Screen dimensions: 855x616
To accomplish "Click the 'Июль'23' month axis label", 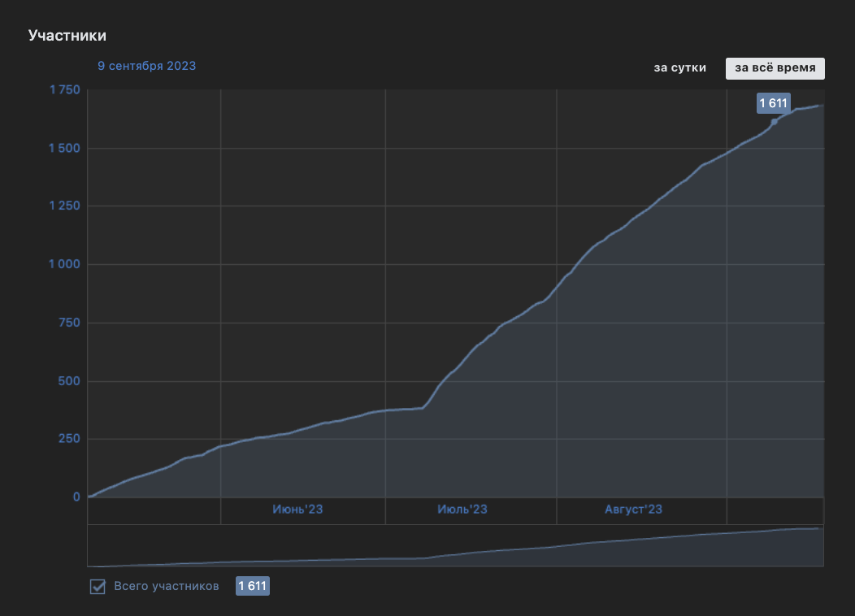I will [462, 510].
